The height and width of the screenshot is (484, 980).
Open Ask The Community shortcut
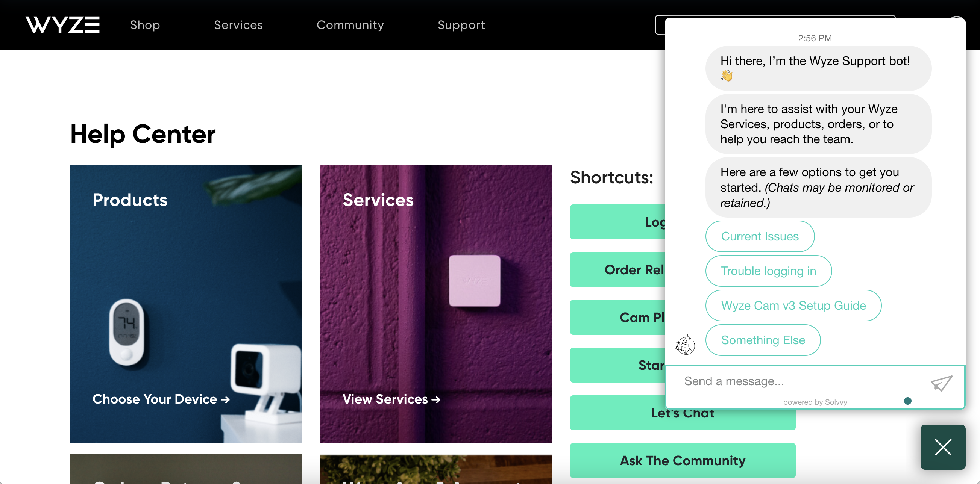tap(683, 460)
